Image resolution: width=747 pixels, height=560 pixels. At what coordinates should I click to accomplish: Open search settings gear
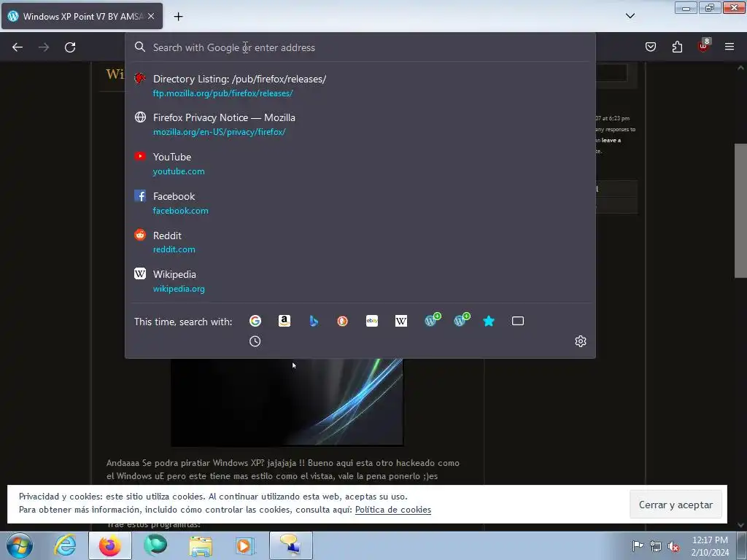[580, 341]
